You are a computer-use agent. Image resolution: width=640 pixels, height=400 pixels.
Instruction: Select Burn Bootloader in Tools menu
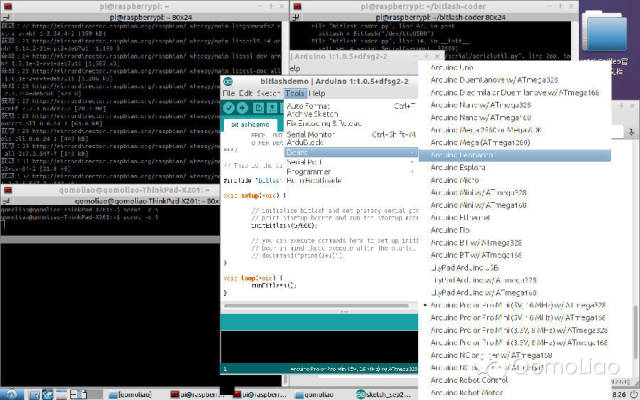(x=351, y=180)
